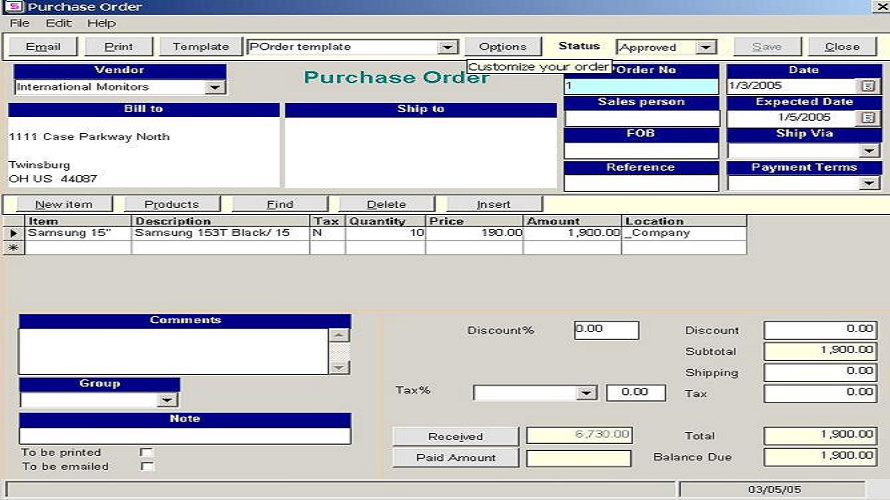
Task: Open the Options button
Action: click(x=503, y=47)
